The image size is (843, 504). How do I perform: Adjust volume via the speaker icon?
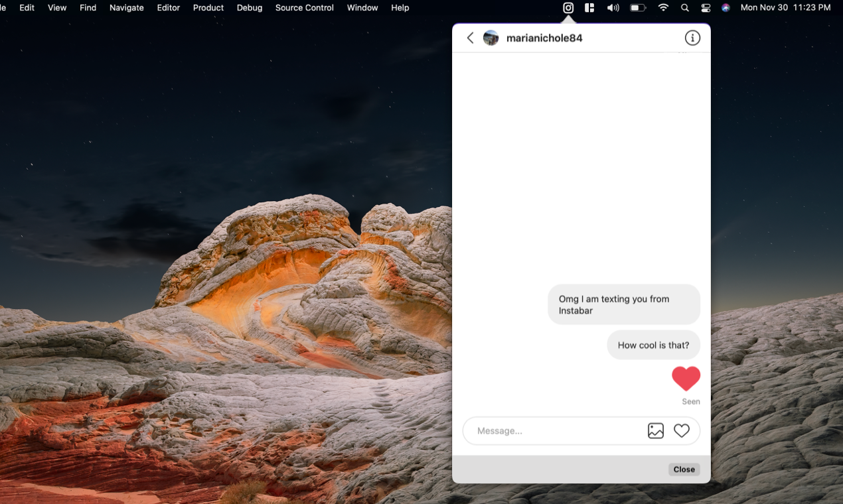pyautogui.click(x=612, y=7)
